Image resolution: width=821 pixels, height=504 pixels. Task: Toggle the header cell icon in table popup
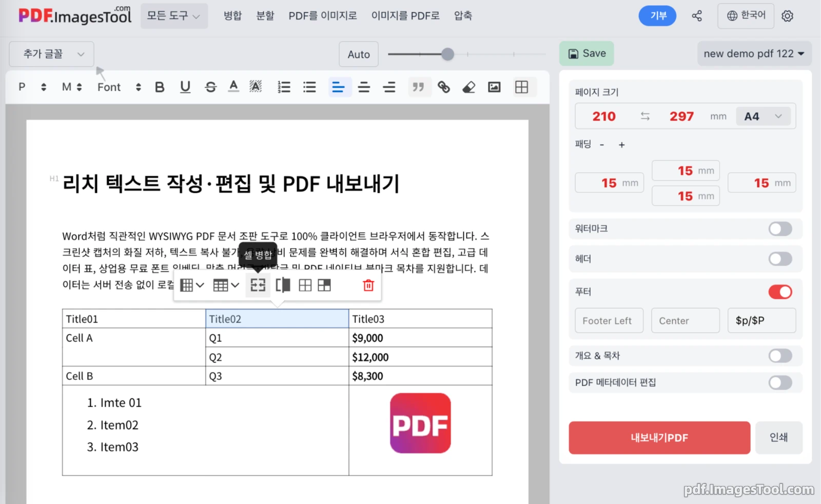(324, 285)
